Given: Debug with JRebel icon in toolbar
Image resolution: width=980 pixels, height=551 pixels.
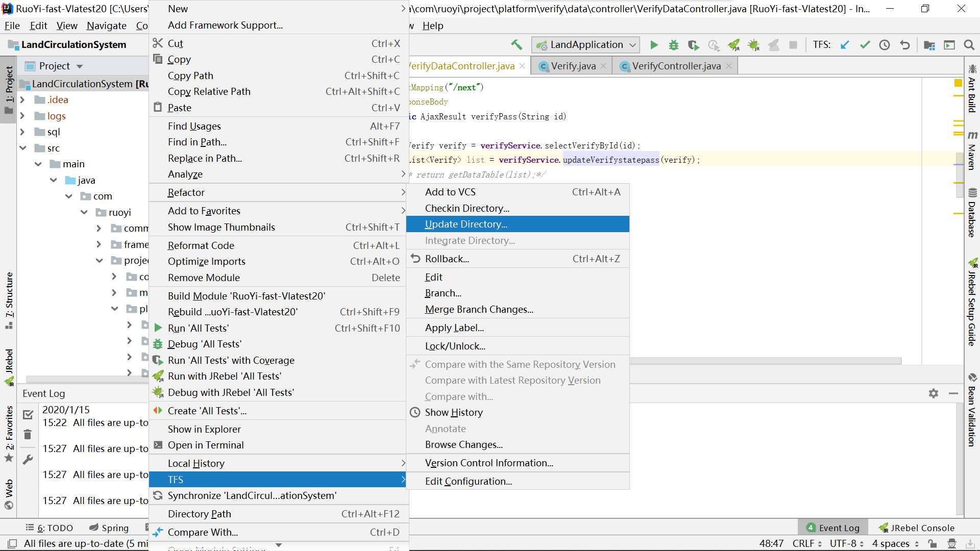Looking at the screenshot, I should point(754,45).
